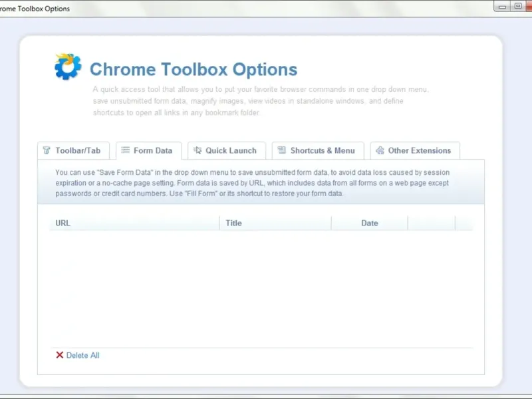Click the Shortcuts & Menu tab icon
This screenshot has height=399, width=532.
(281, 150)
